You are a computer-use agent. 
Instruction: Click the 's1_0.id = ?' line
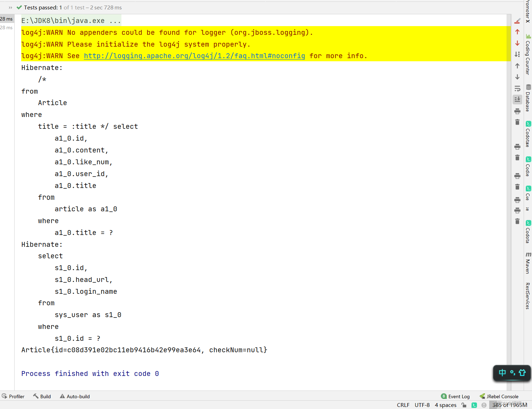78,339
